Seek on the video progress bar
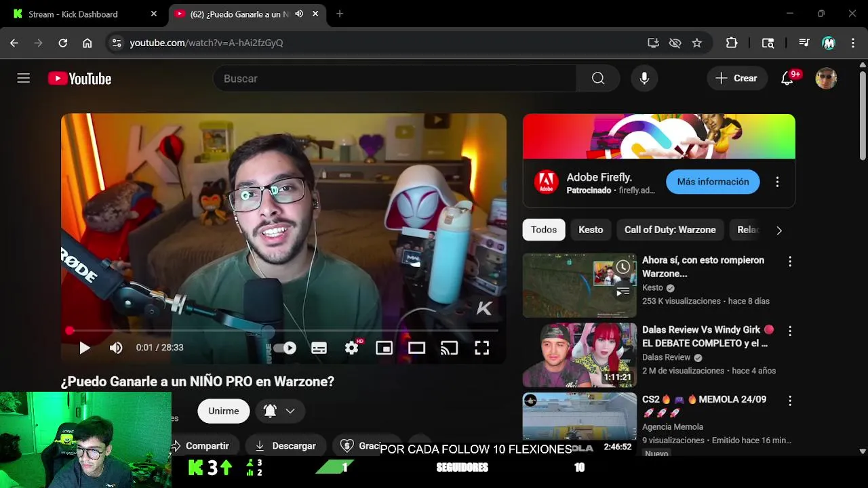Viewport: 868px width, 488px height. click(283, 330)
